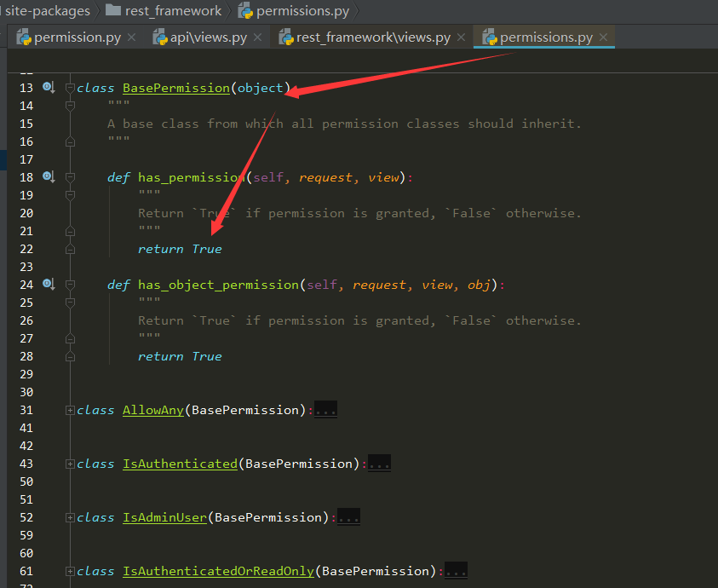Click the overridden gutter icon on line 18
The height and width of the screenshot is (588, 718).
[49, 176]
